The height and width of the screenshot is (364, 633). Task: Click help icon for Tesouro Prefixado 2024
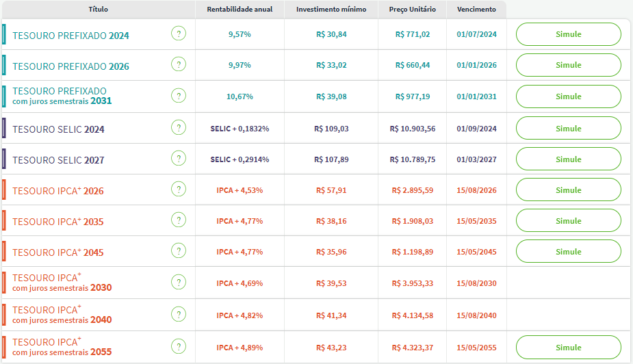179,34
